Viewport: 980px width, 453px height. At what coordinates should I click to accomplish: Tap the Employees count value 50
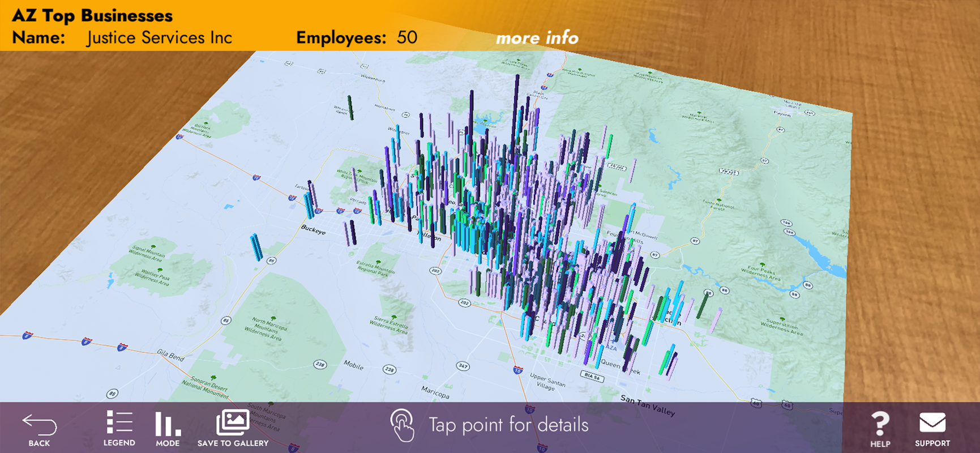[407, 37]
